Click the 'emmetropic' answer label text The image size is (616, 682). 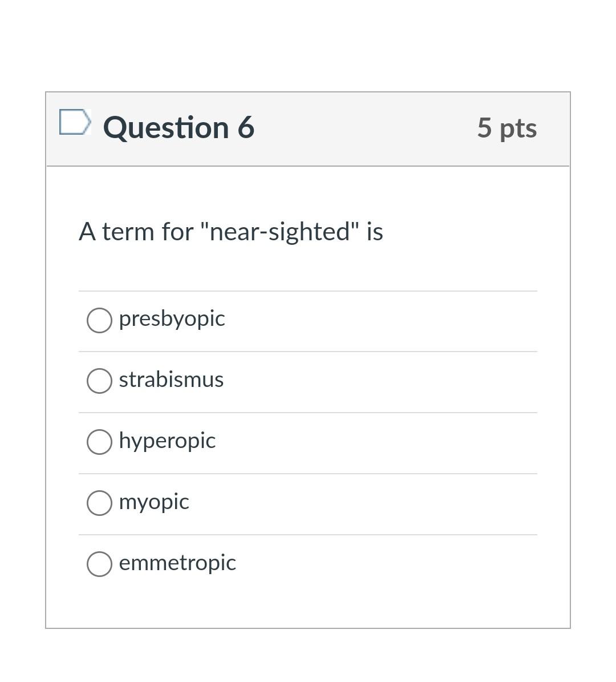177,564
